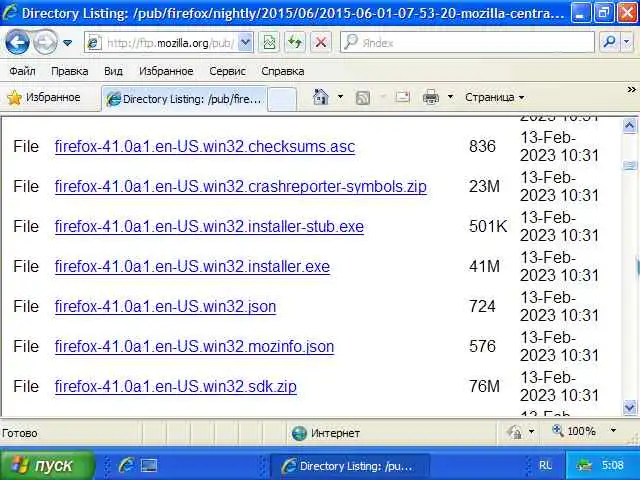The height and width of the screenshot is (480, 640).
Task: Expand the address bar history dropdown
Action: click(x=245, y=42)
